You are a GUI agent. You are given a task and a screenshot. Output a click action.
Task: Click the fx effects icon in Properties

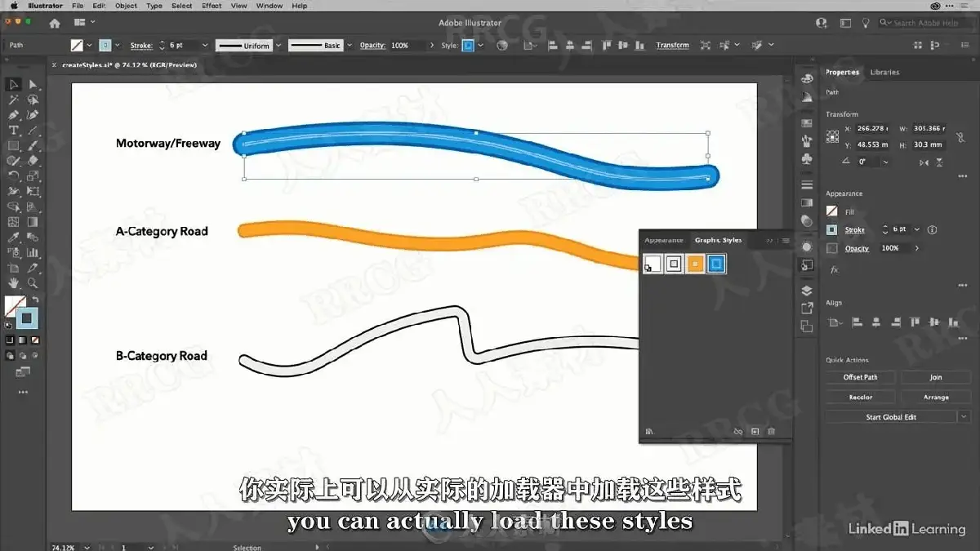[x=834, y=269]
